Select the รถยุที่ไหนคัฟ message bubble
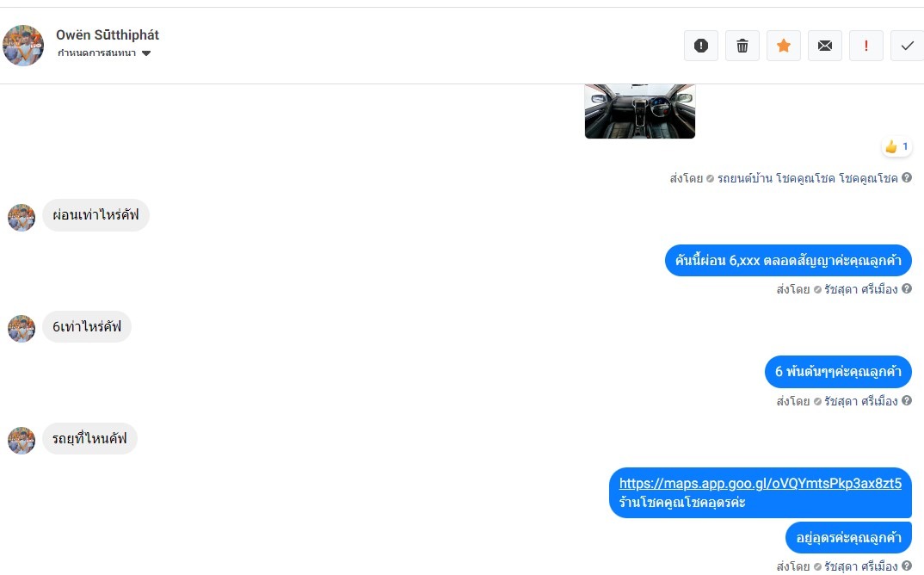 [89, 438]
